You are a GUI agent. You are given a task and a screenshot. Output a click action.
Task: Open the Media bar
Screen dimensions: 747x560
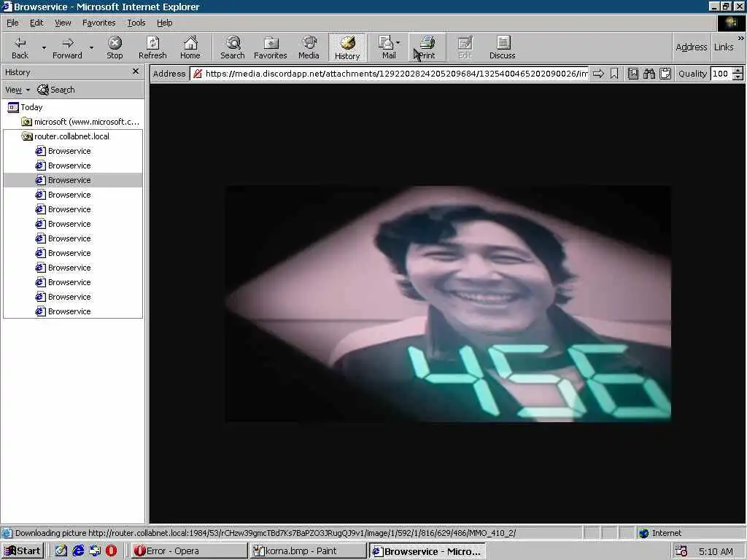pyautogui.click(x=309, y=47)
